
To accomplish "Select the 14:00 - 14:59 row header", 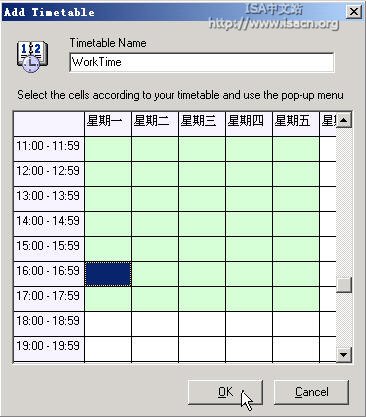I will coord(49,224).
